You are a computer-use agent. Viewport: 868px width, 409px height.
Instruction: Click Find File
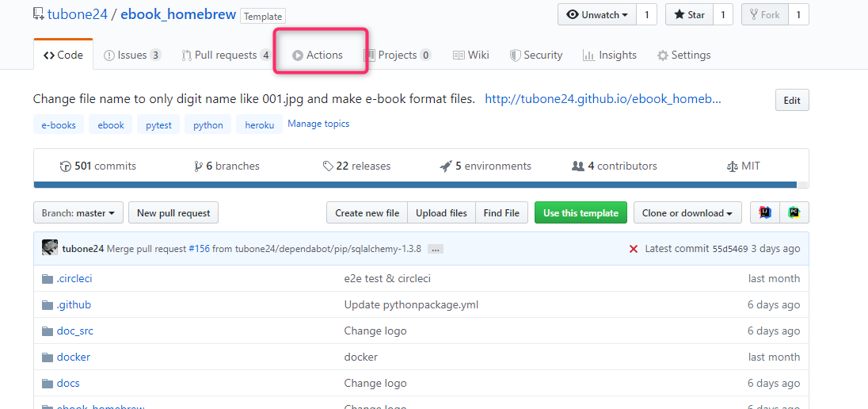point(501,212)
